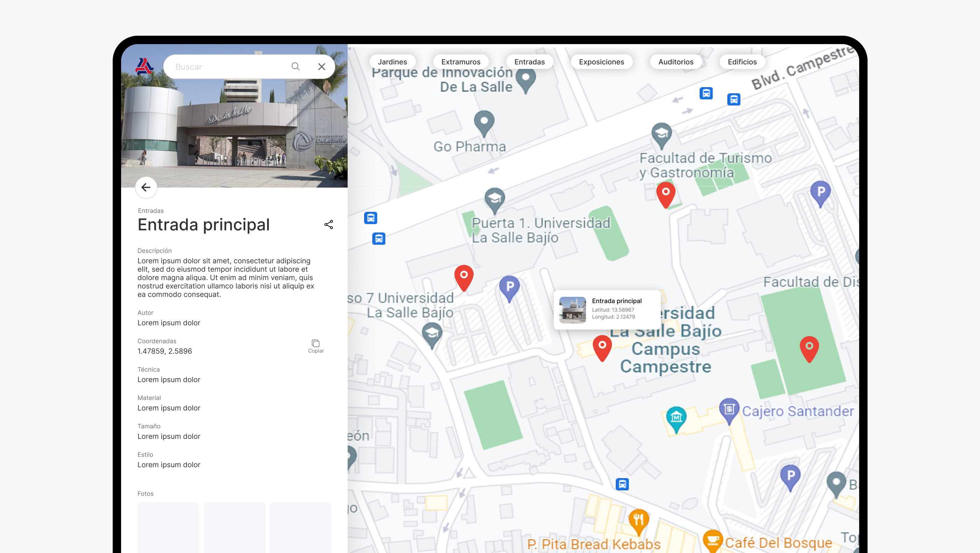Open the third photo under Fotos
Viewport: 980px width, 553px height.
[x=301, y=527]
